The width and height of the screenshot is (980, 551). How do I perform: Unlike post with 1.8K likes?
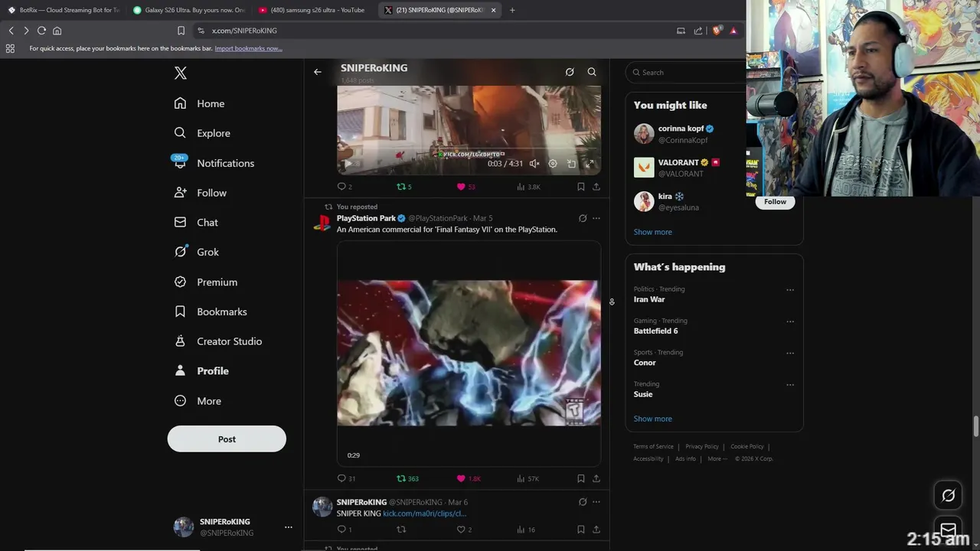pos(469,479)
